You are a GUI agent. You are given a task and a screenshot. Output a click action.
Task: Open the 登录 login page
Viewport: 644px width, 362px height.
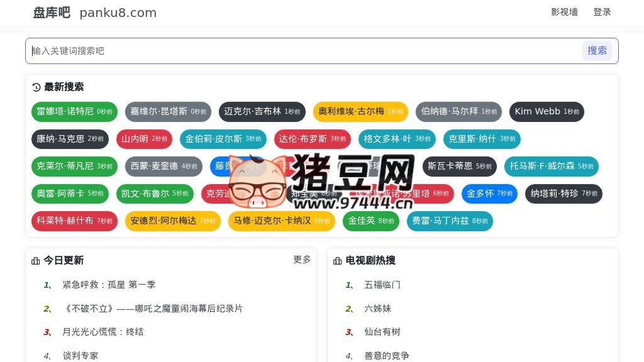[x=601, y=12]
